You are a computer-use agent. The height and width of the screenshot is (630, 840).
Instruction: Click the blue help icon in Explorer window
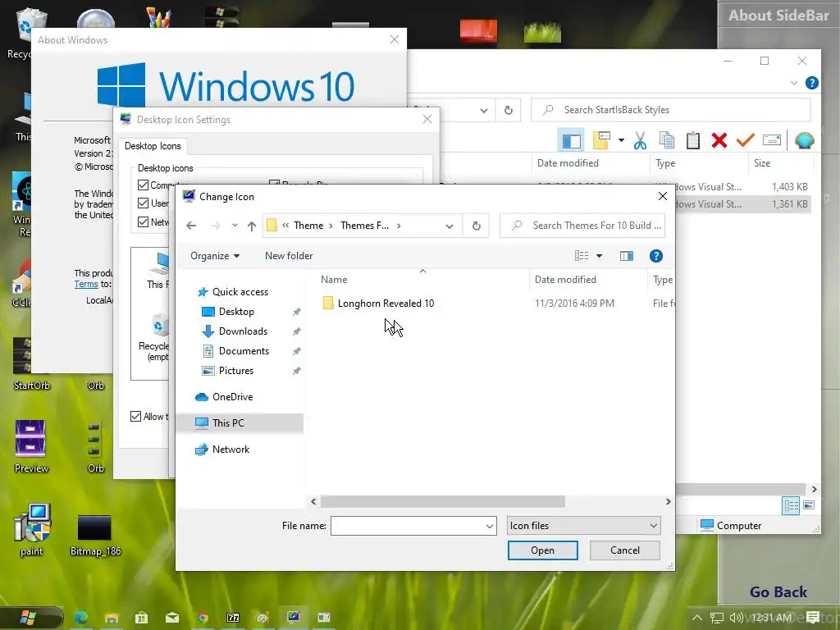coord(811,83)
